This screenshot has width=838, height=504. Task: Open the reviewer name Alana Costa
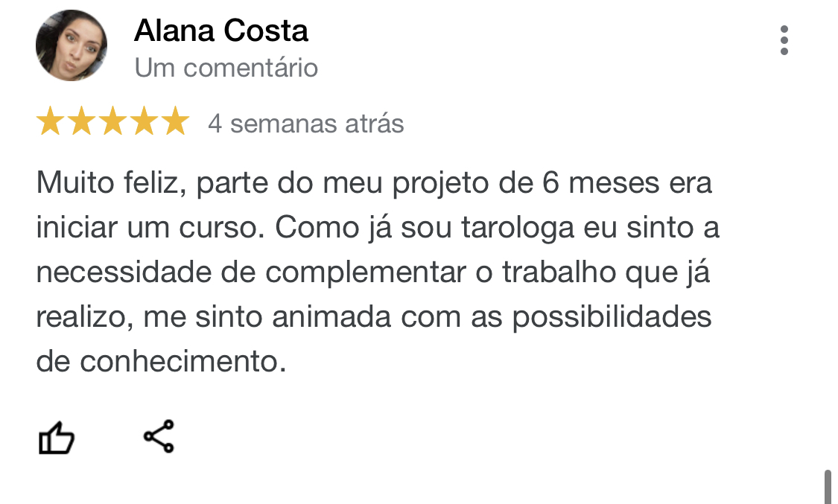pyautogui.click(x=221, y=31)
